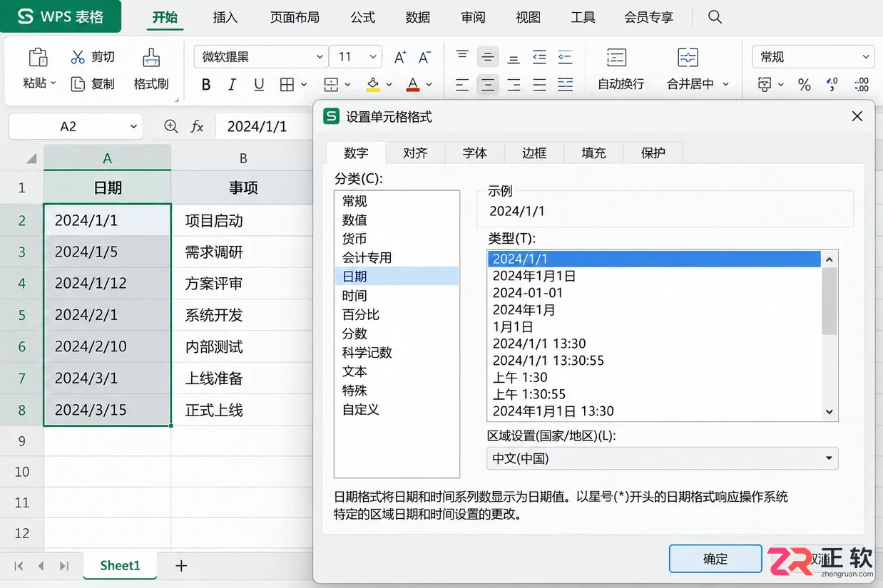Click the decrease indent icon
The width and height of the screenshot is (883, 588).
[540, 56]
